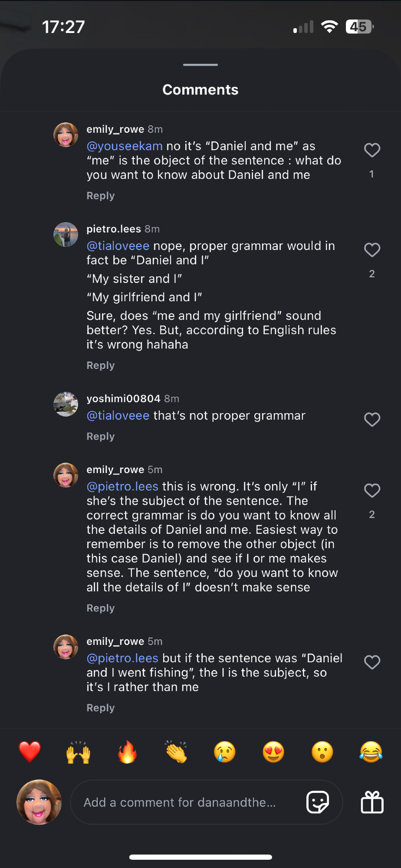The width and height of the screenshot is (401, 868).
Task: Open the @youseekam mention link
Action: tap(125, 146)
